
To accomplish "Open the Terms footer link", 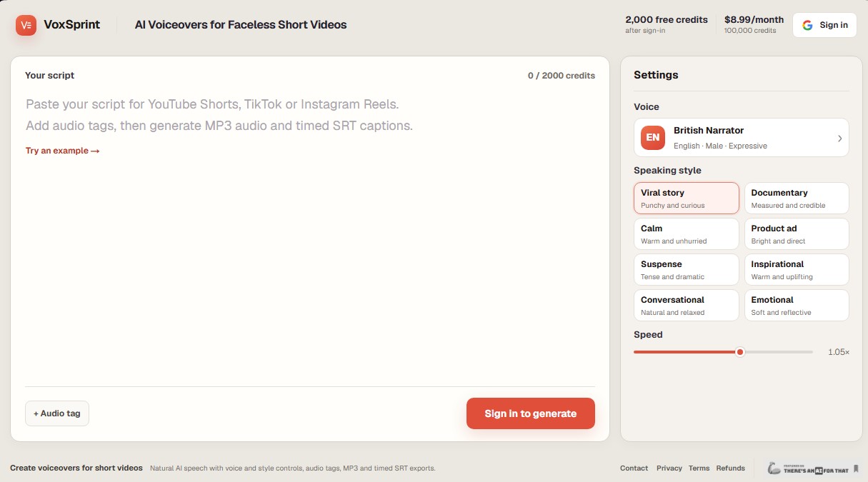I will click(x=699, y=468).
